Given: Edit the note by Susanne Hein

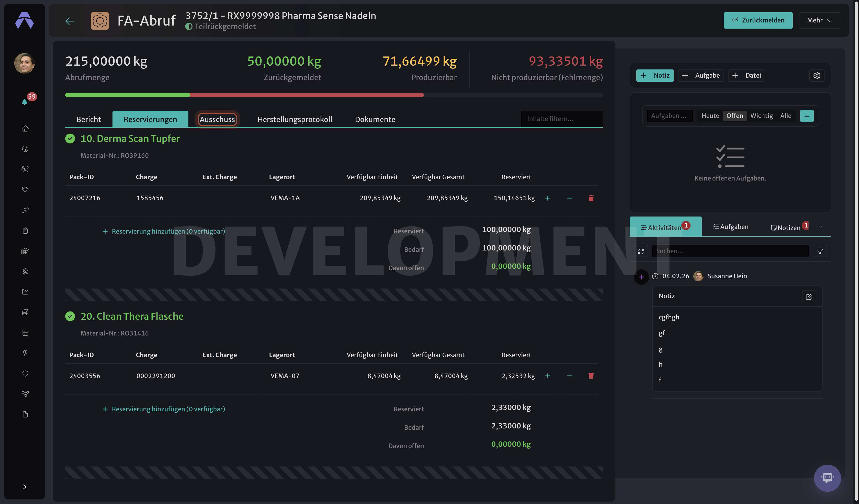Looking at the screenshot, I should click(809, 296).
